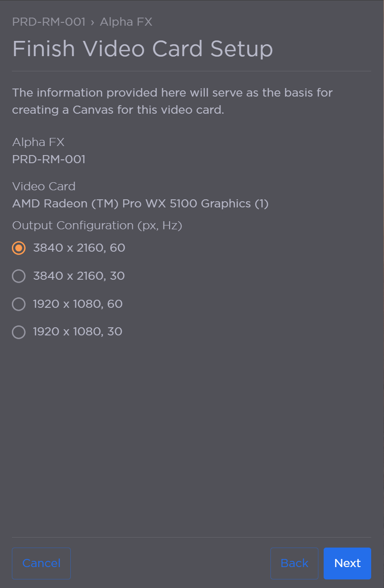Click the Finish Video Card Setup title
Image resolution: width=384 pixels, height=588 pixels.
pyautogui.click(x=143, y=48)
